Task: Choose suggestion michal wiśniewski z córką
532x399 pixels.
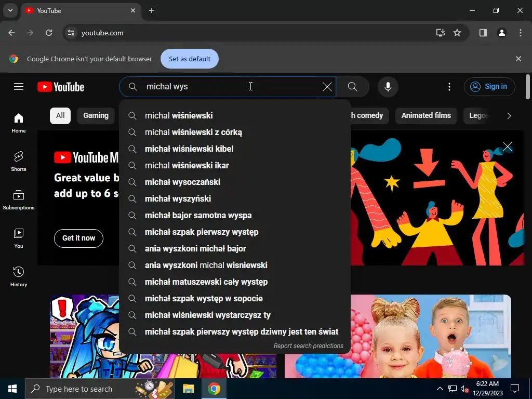Action: [235, 132]
